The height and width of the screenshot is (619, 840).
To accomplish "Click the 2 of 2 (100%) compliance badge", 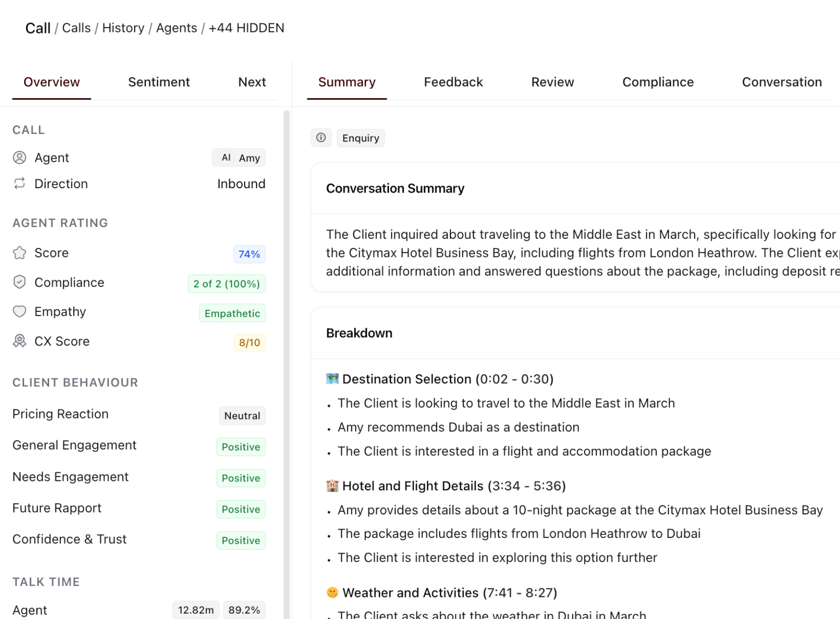I will tap(226, 283).
